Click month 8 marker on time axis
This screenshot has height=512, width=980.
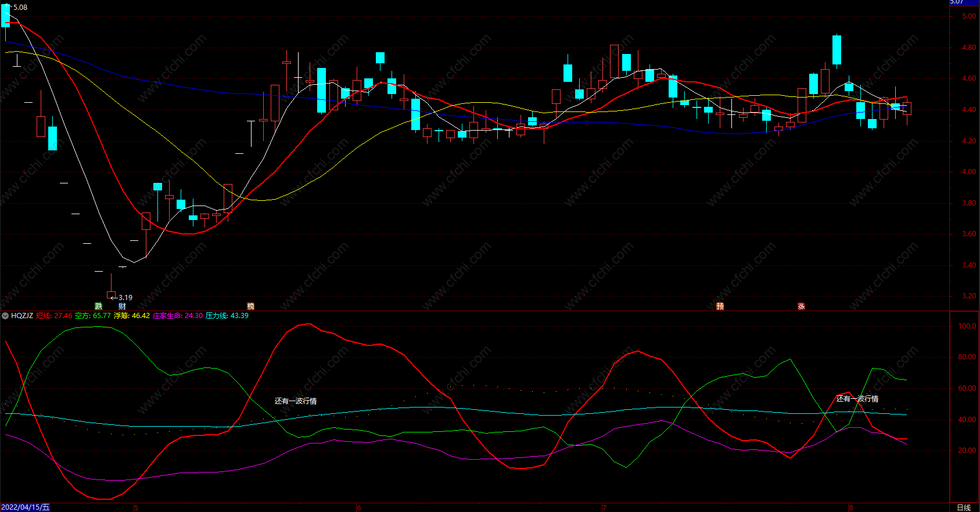pos(851,508)
